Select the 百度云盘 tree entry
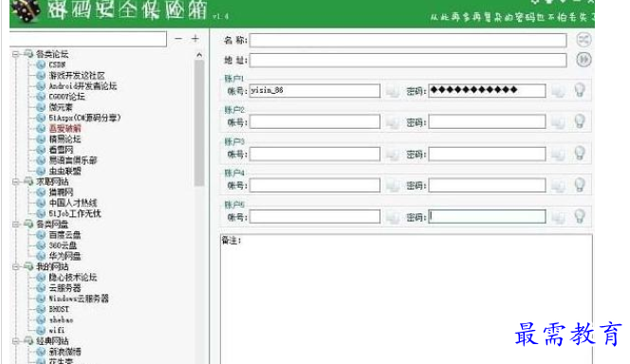630x364 pixels. 65,235
